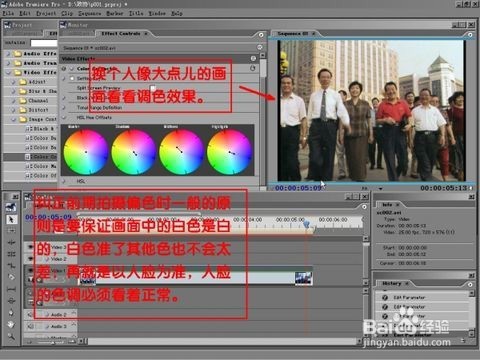Mute Audio 2 track speaker toggle

(31, 315)
